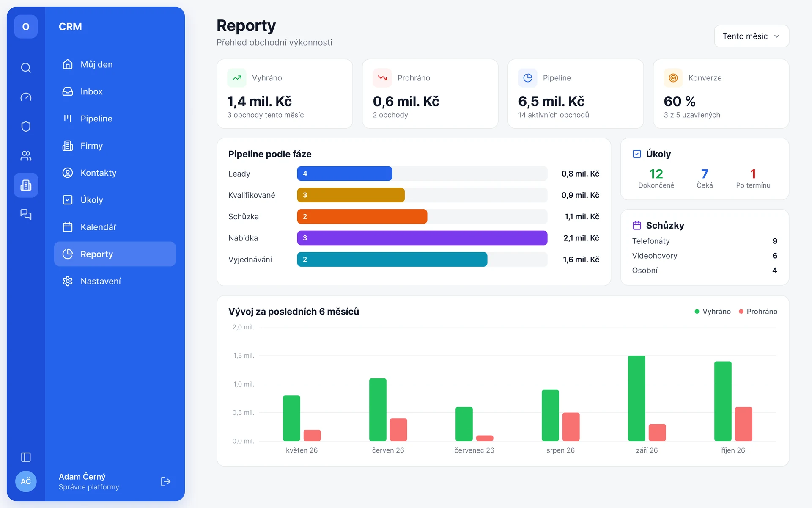The image size is (812, 508).
Task: Click the 12 Dokončené tasks count
Action: [x=656, y=179]
